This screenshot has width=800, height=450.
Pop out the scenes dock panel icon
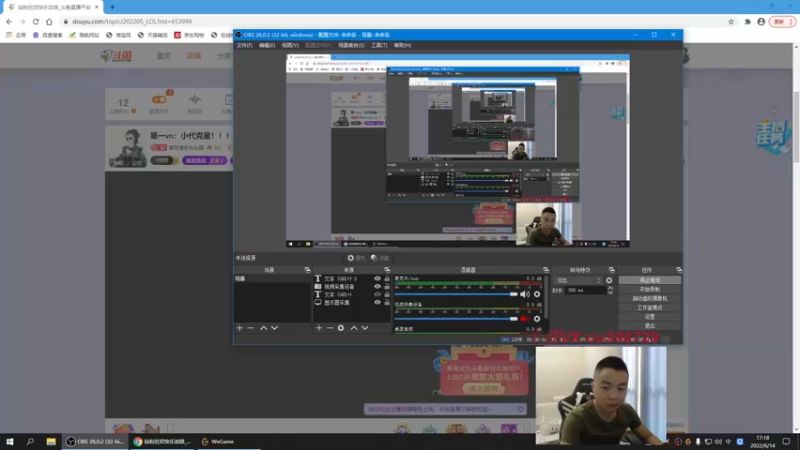click(x=307, y=270)
